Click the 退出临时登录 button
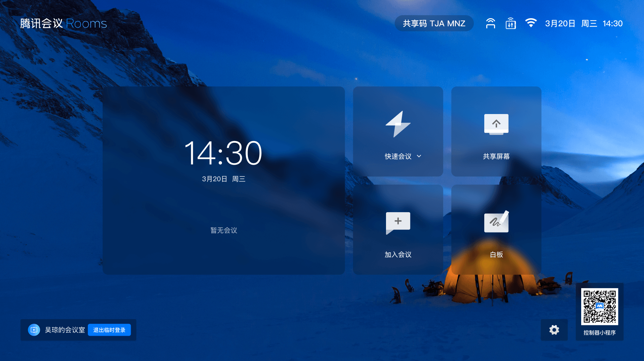 point(109,330)
